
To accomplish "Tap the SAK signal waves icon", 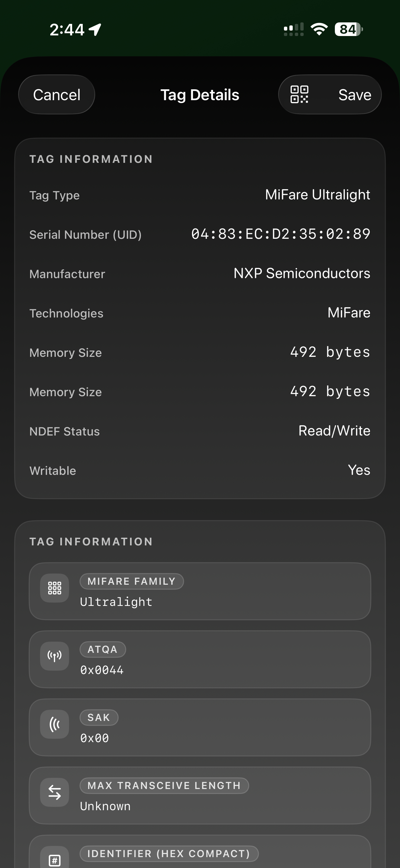I will pos(54,725).
